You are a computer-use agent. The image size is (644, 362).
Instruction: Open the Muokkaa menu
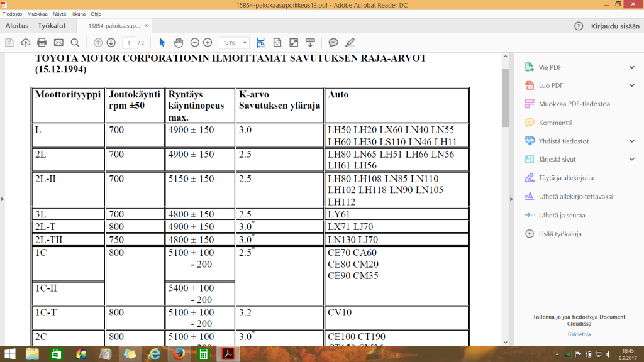click(39, 13)
